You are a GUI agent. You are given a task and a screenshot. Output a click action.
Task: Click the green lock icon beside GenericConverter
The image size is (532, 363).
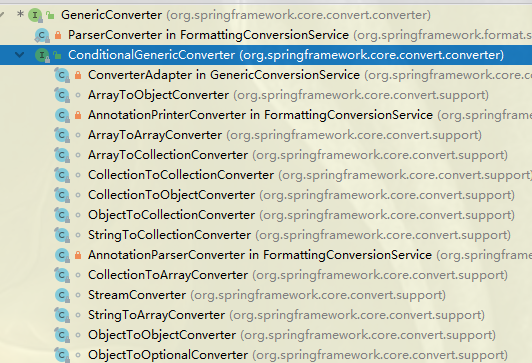pos(51,15)
